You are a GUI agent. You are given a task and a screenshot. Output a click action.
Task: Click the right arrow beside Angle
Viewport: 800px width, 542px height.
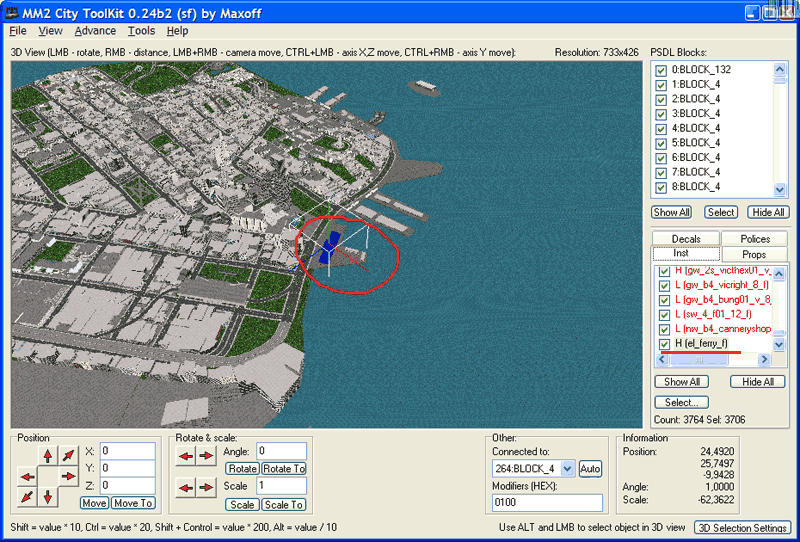pos(206,456)
